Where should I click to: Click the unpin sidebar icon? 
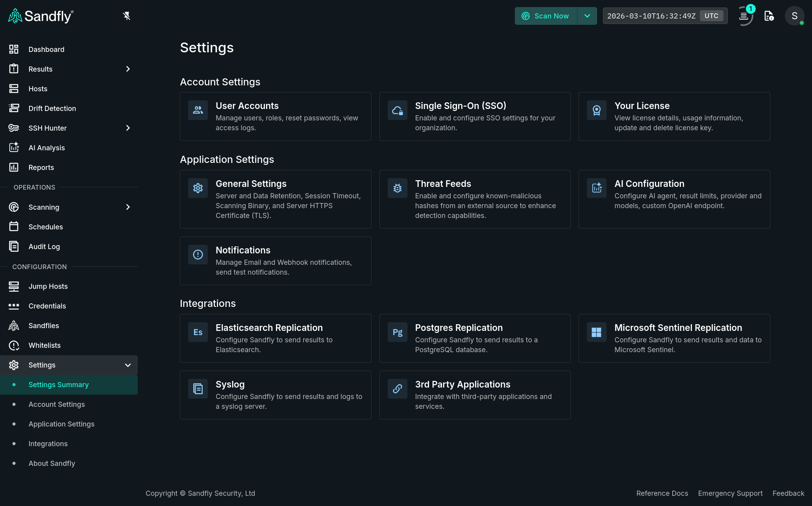pyautogui.click(x=126, y=16)
